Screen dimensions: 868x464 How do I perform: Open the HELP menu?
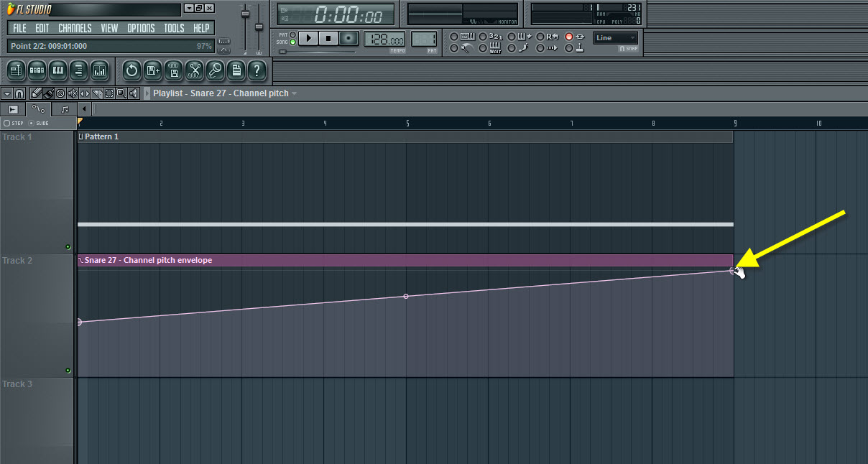(201, 28)
